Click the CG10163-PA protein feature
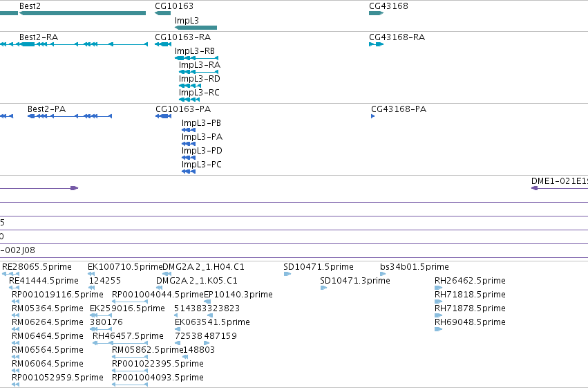 (164, 116)
